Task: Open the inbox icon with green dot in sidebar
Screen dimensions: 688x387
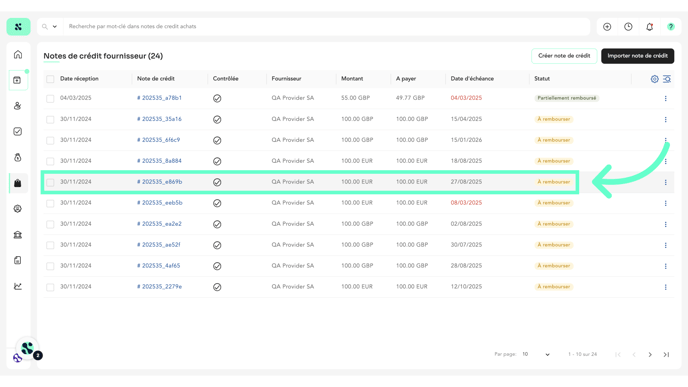Action: coord(18,80)
